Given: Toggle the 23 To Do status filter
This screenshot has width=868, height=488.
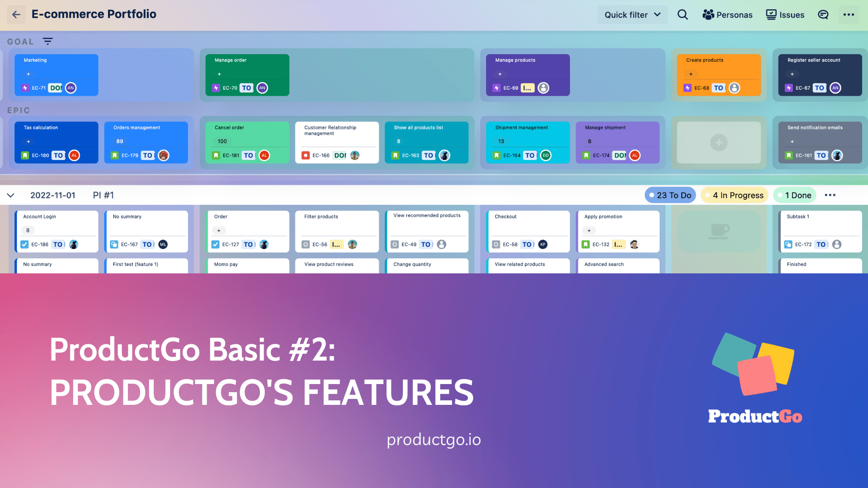Looking at the screenshot, I should (670, 195).
